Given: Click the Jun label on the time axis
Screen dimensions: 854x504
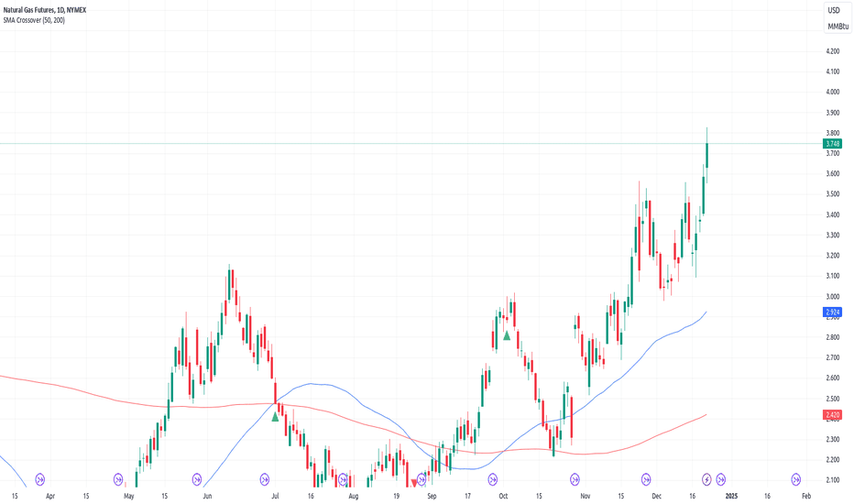Looking at the screenshot, I should [x=207, y=497].
